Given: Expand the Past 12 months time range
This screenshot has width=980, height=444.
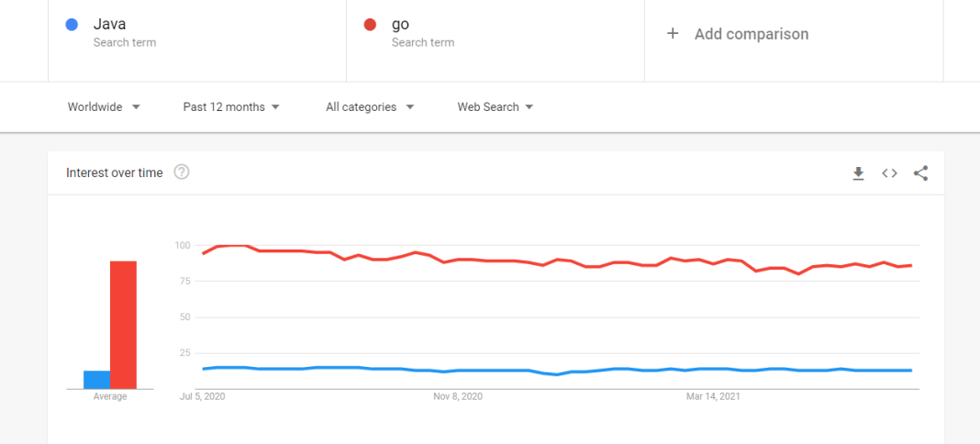Looking at the screenshot, I should 231,106.
